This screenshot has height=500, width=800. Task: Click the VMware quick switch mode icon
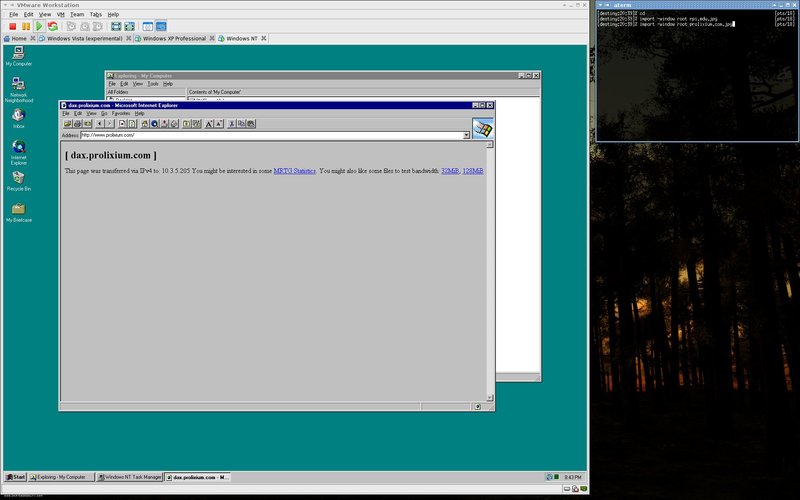(130, 27)
